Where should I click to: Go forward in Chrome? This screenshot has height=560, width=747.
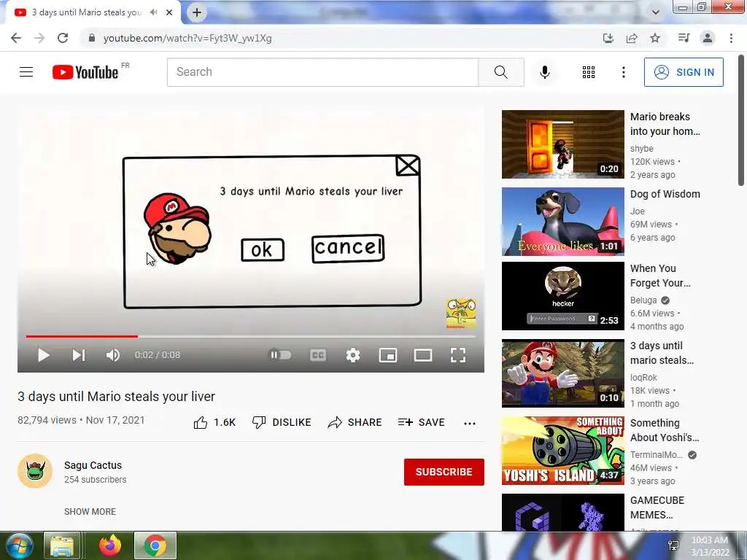[39, 38]
